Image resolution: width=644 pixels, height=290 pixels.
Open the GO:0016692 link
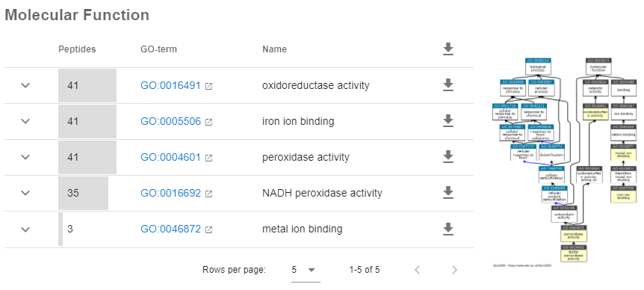(170, 193)
